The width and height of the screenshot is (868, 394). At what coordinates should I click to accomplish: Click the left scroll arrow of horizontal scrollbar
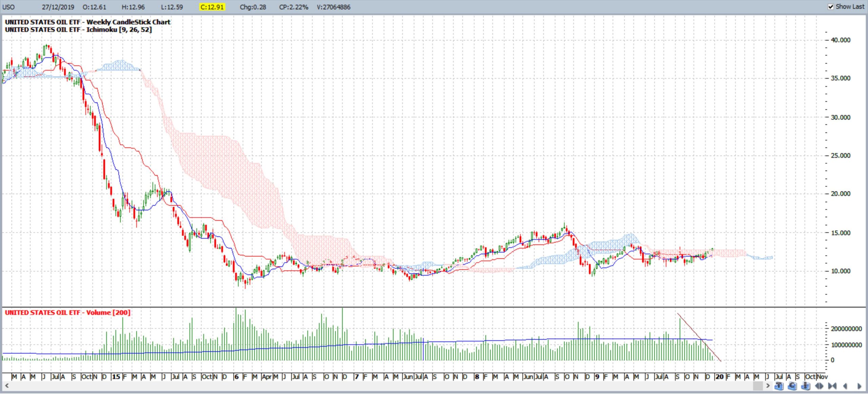[x=7, y=386]
